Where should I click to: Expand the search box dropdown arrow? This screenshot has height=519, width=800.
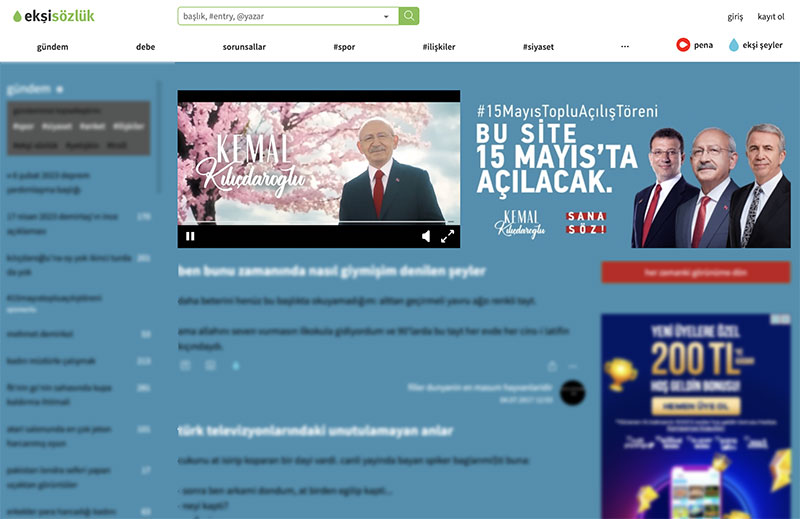386,17
